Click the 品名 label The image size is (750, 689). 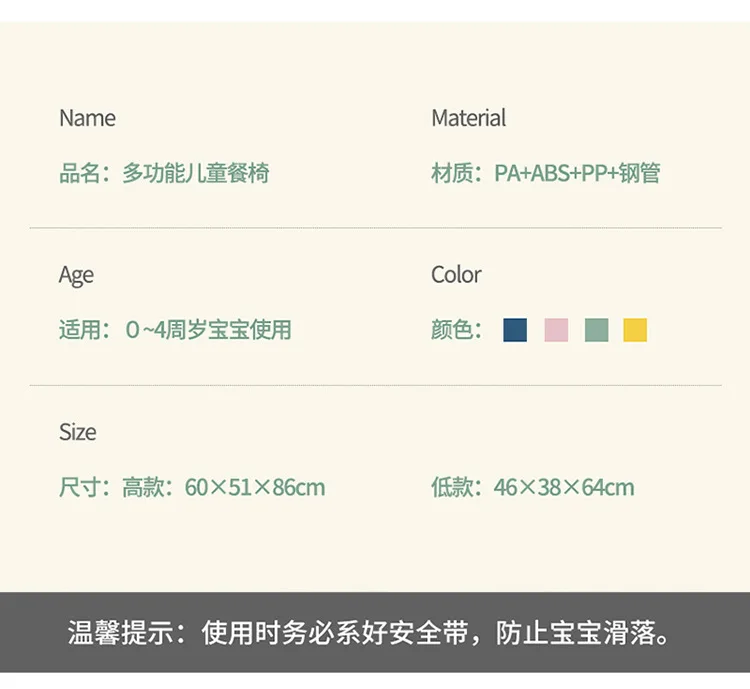(x=79, y=173)
